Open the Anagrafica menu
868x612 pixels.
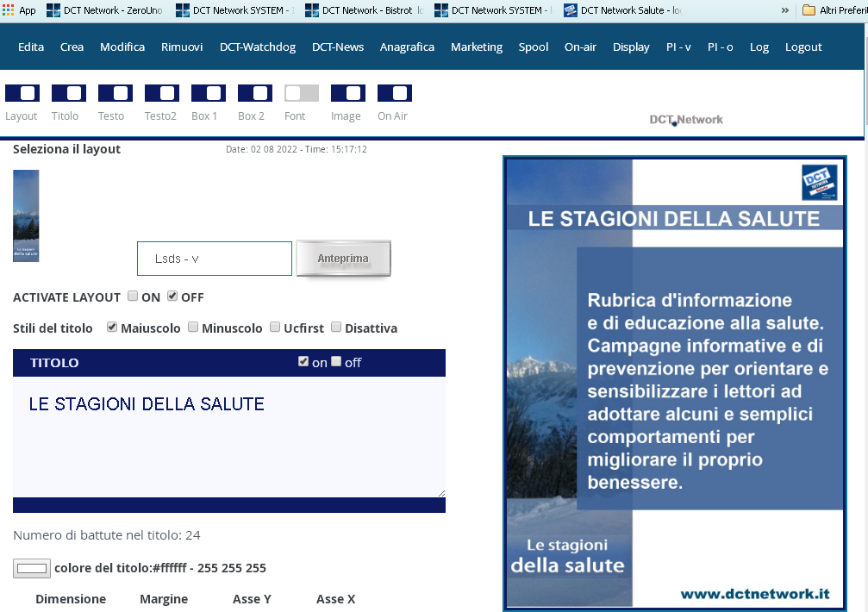click(407, 47)
